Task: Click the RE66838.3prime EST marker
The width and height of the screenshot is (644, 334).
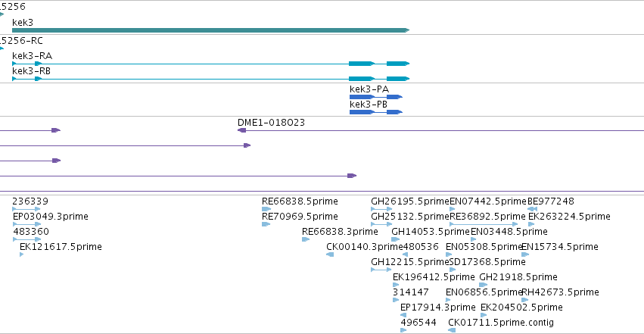Action: point(306,239)
